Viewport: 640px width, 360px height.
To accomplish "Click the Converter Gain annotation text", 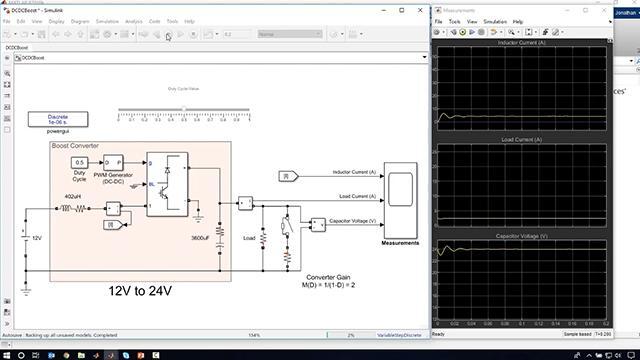I will coord(328,281).
